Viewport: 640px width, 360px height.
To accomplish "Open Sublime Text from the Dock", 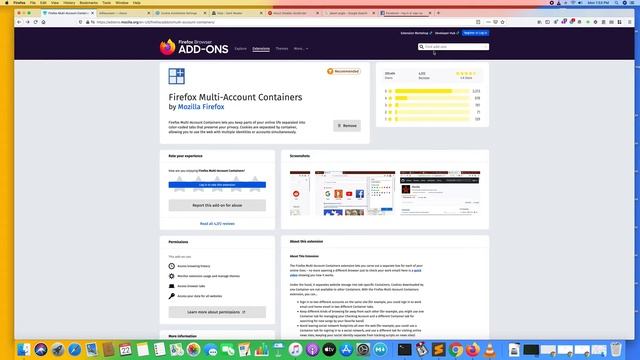I will 438,350.
